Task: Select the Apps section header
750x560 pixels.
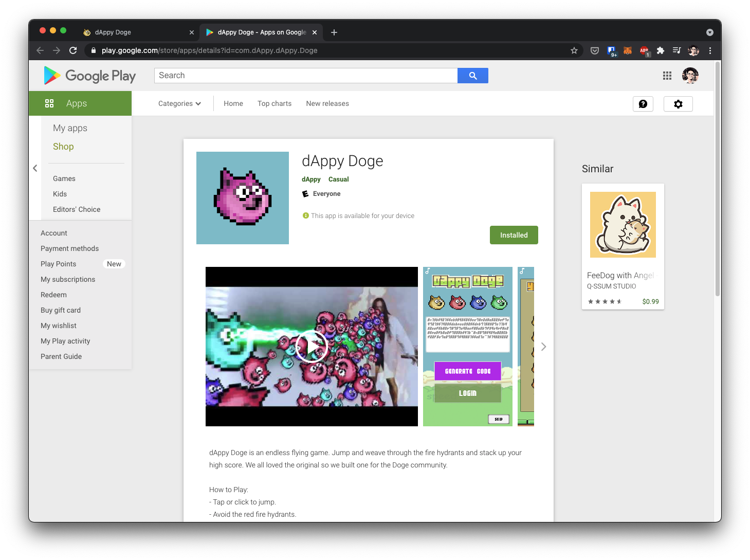Action: (x=80, y=103)
